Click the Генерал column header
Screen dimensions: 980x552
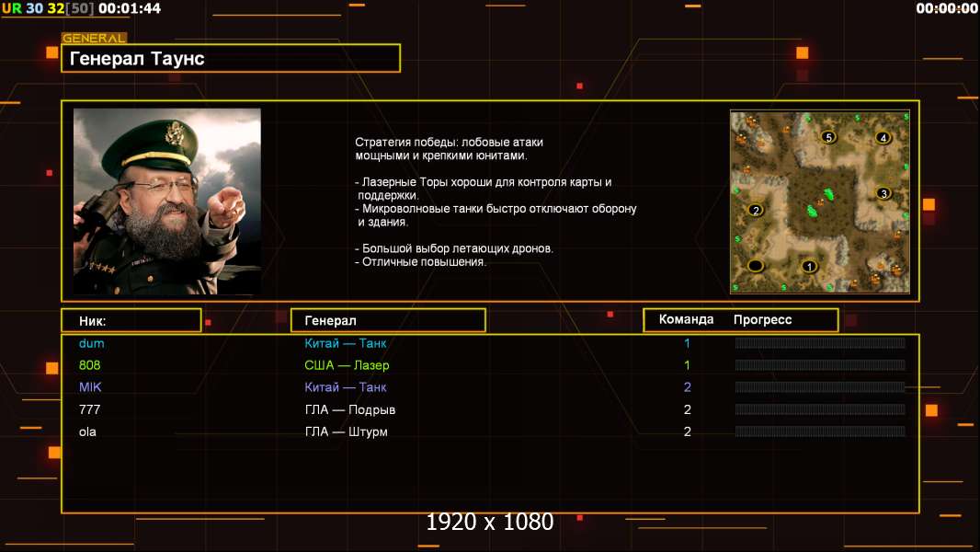[x=388, y=320]
